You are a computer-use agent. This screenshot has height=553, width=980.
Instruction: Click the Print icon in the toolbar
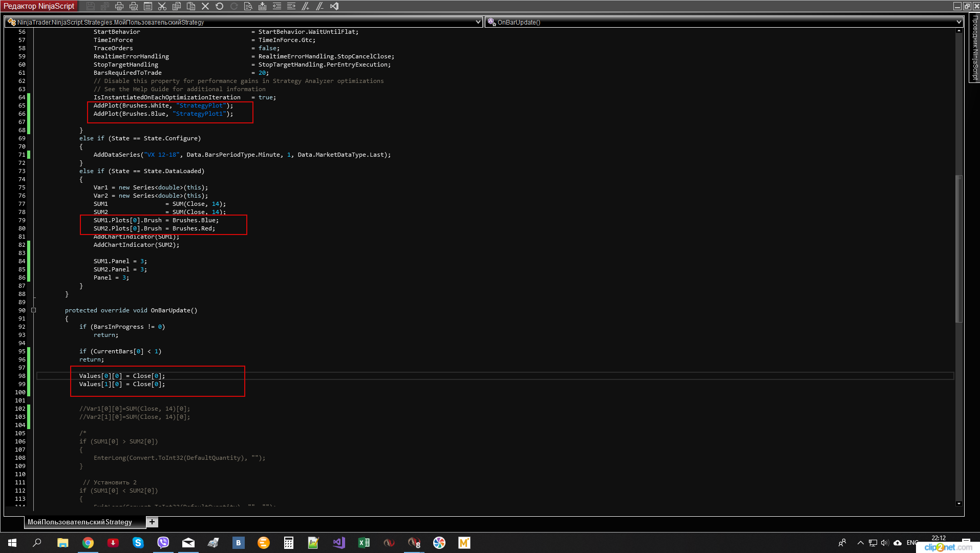click(119, 6)
